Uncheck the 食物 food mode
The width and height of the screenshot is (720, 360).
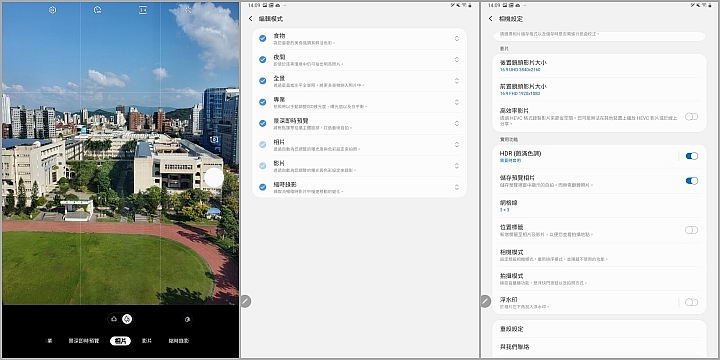pos(263,38)
